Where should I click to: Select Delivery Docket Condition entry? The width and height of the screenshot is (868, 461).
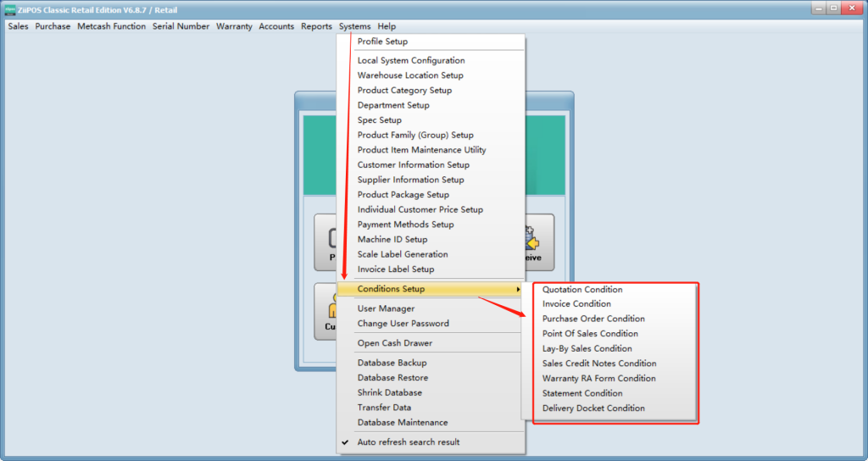pyautogui.click(x=593, y=408)
